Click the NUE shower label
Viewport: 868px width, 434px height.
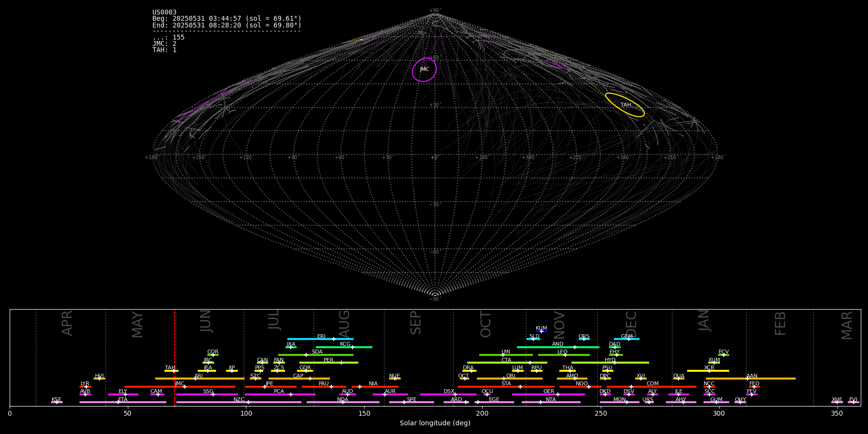(394, 376)
